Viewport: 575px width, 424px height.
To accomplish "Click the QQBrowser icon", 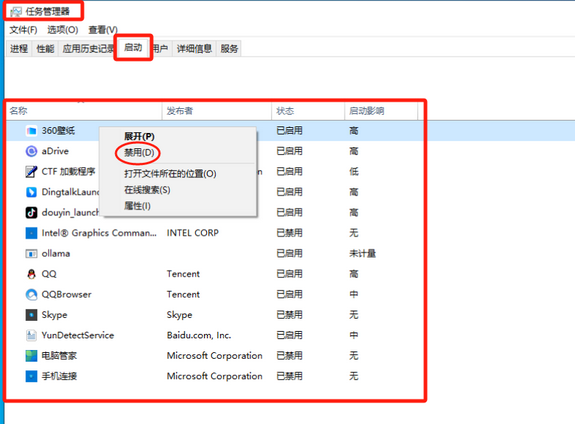I will pos(31,294).
